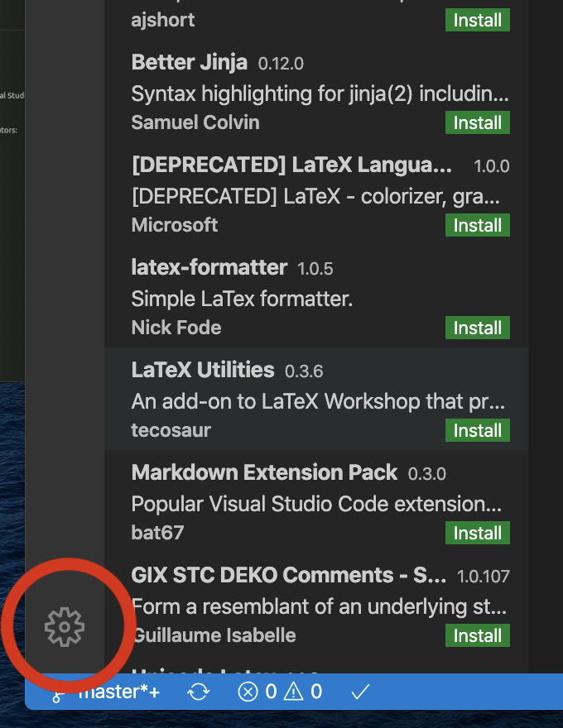Viewport: 563px width, 728px height.
Task: Click the checkmark icon in status bar
Action: (359, 692)
